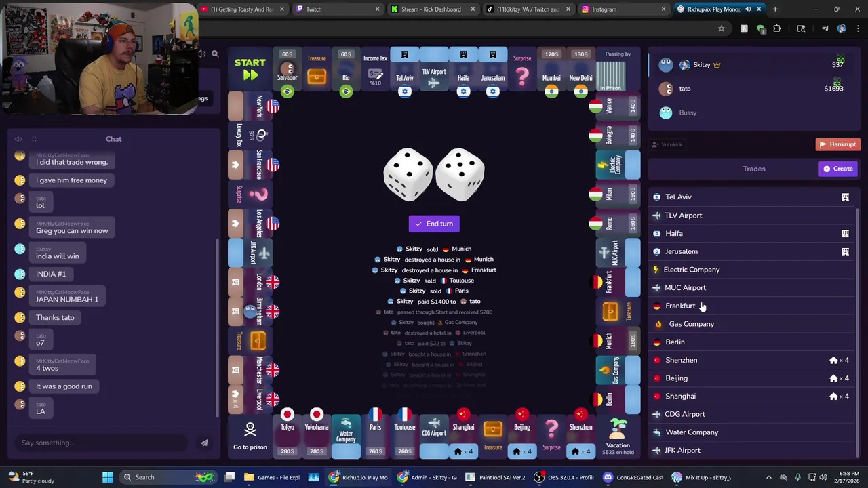Click the End turn button
The height and width of the screenshot is (488, 868).
click(434, 224)
